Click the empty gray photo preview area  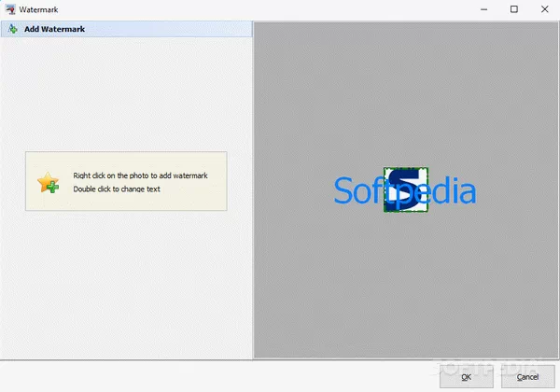406,289
